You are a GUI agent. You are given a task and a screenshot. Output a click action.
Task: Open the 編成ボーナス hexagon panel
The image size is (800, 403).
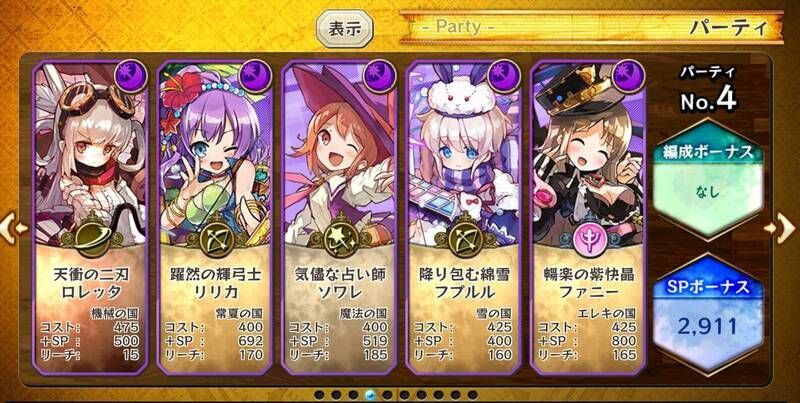coord(708,180)
